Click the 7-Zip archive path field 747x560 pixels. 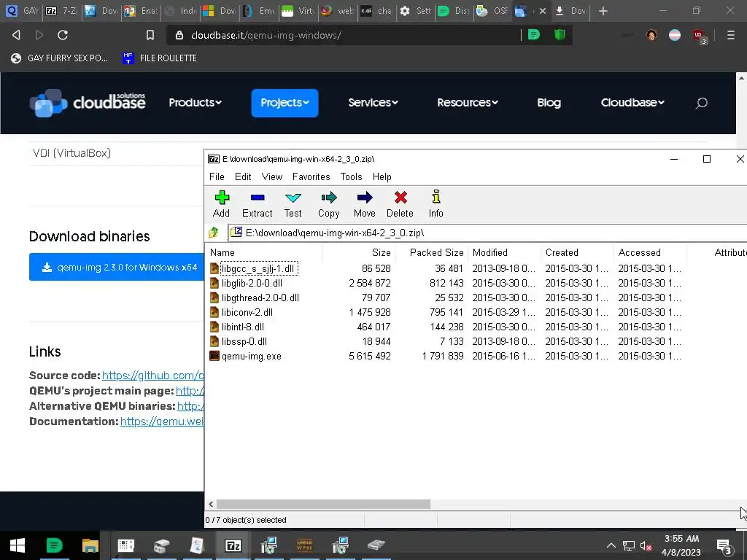487,233
